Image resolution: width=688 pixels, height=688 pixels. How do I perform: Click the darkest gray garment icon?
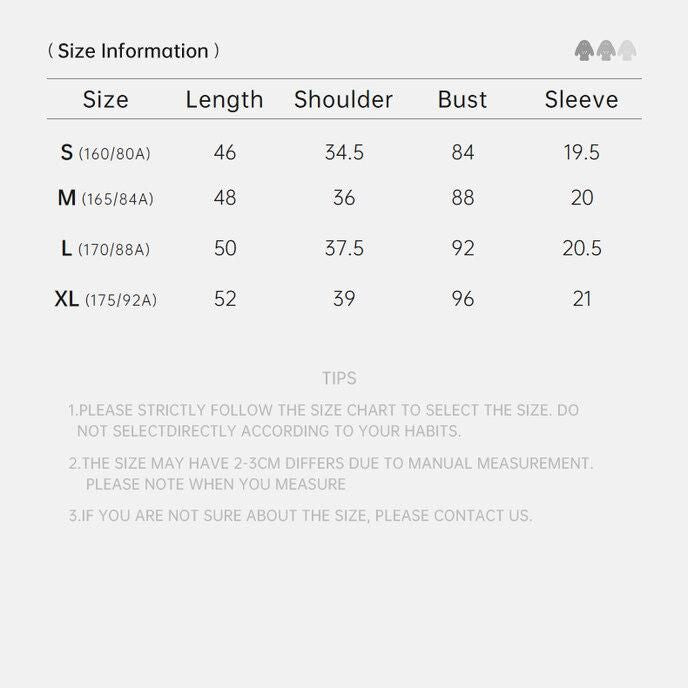pyautogui.click(x=584, y=51)
